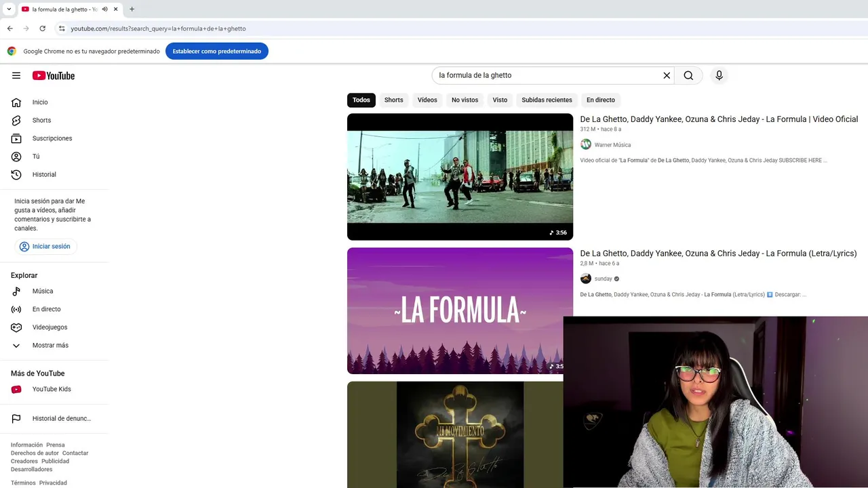Start voice search with the microphone

719,75
